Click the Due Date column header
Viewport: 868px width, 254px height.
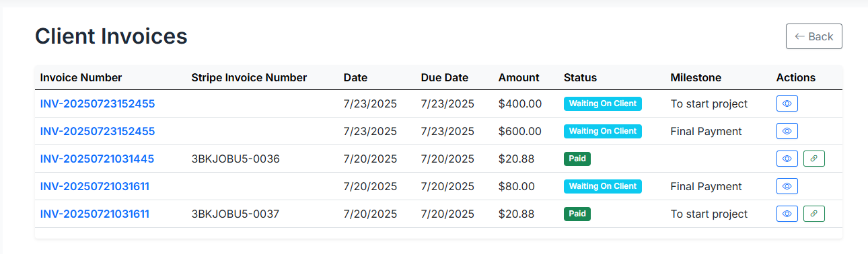click(445, 77)
